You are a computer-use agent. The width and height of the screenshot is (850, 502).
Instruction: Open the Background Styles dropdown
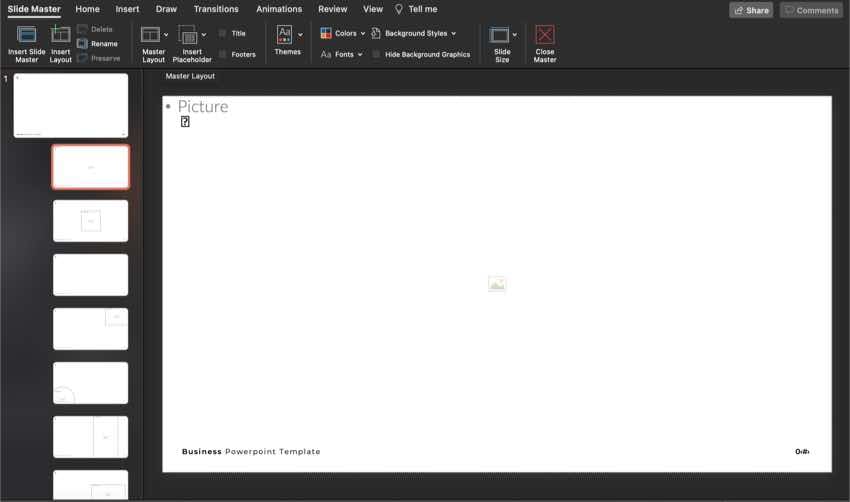point(414,34)
